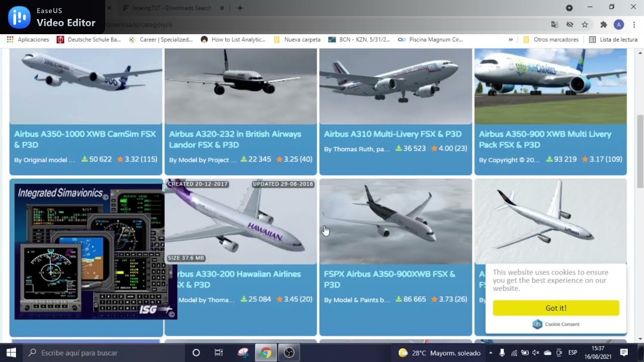Open Task View on the taskbar
The image size is (644, 362).
pos(219,353)
